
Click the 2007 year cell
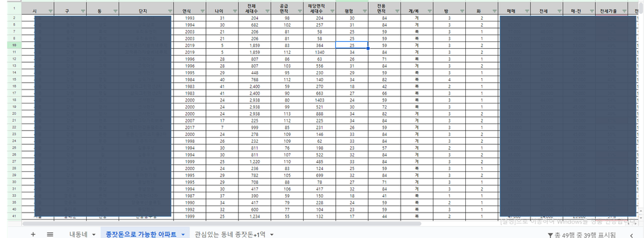tap(190, 121)
